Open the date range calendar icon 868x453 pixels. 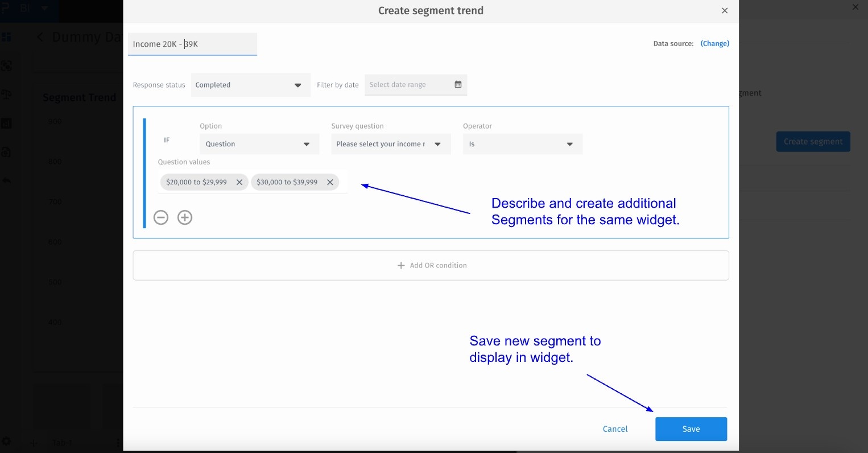pos(458,85)
